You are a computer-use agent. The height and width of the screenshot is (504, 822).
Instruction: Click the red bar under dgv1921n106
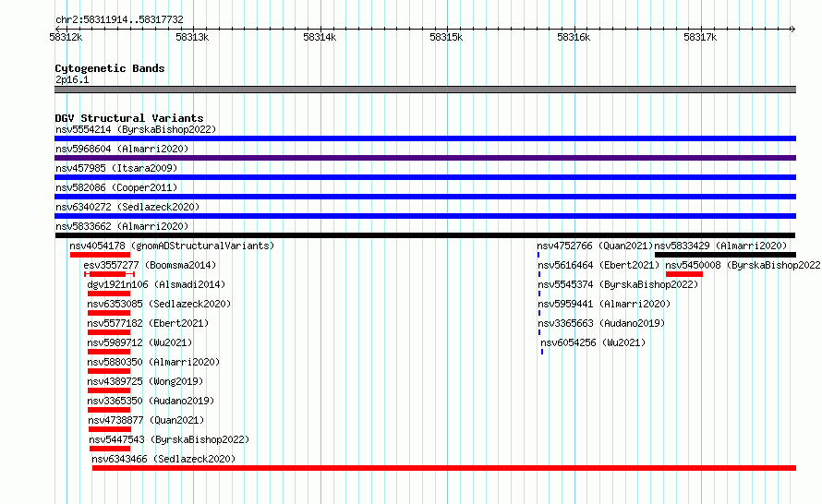pyautogui.click(x=109, y=294)
